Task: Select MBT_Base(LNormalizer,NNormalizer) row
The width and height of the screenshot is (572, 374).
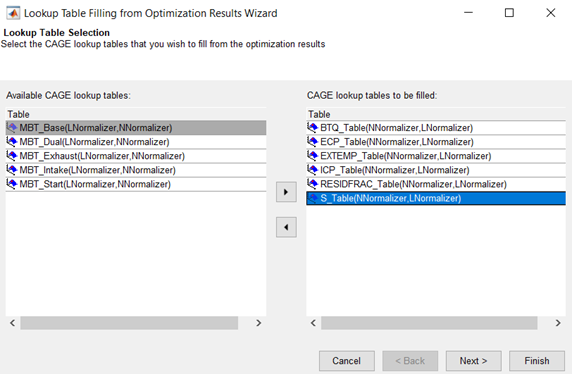Action: pos(136,128)
